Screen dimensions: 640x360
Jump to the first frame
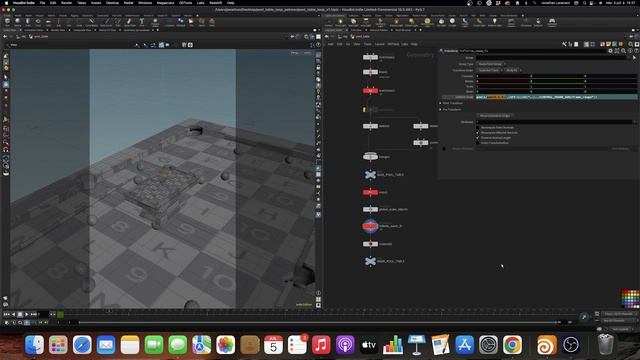(x=7, y=314)
